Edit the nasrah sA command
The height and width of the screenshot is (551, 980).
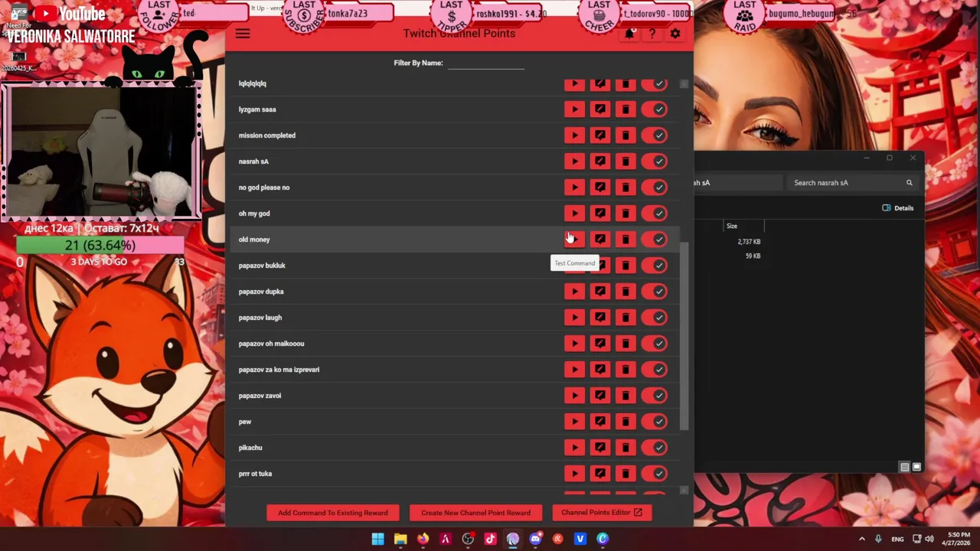[600, 161]
